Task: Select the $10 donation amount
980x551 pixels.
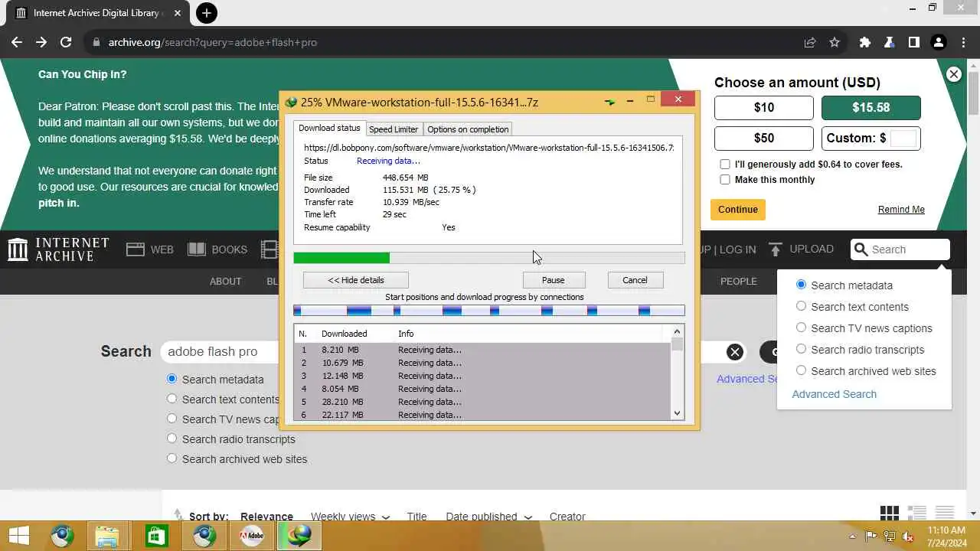Action: (764, 108)
